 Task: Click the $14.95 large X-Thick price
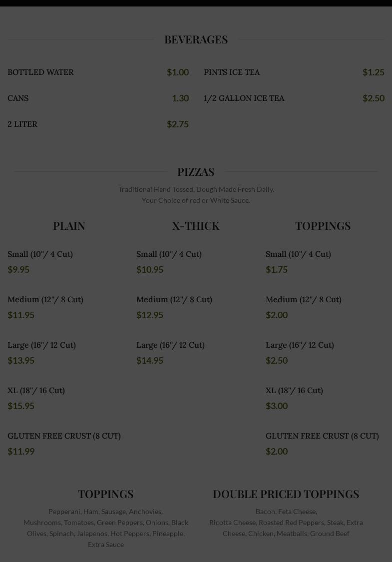coord(150,360)
